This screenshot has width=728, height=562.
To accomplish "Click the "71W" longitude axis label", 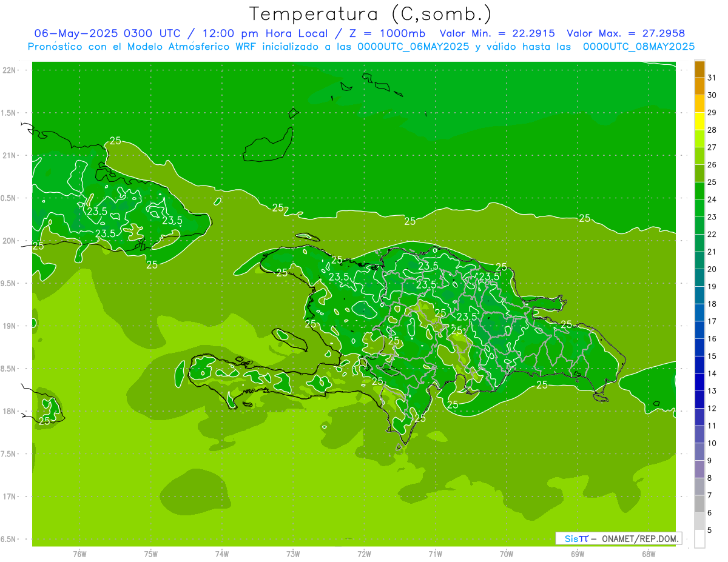I will click(435, 554).
